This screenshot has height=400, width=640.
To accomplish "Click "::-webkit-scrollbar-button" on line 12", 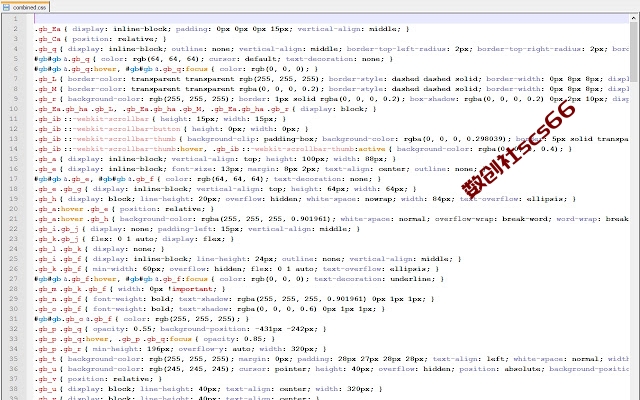I will click(122, 129).
